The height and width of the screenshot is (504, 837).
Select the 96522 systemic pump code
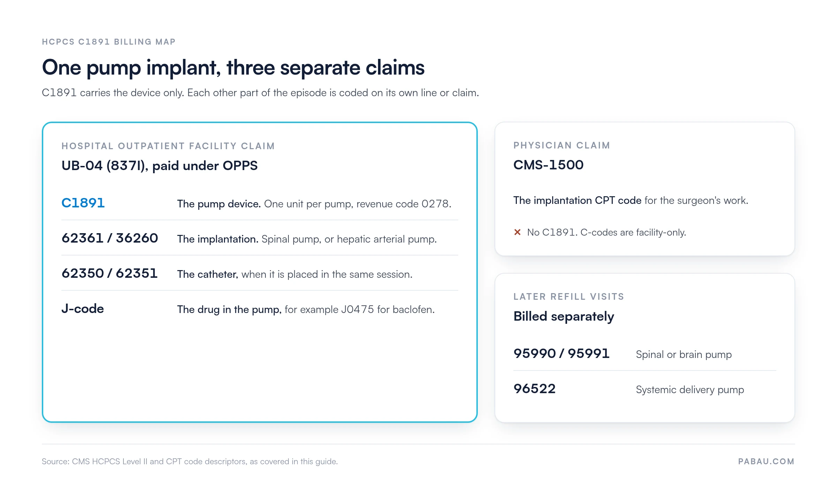535,389
